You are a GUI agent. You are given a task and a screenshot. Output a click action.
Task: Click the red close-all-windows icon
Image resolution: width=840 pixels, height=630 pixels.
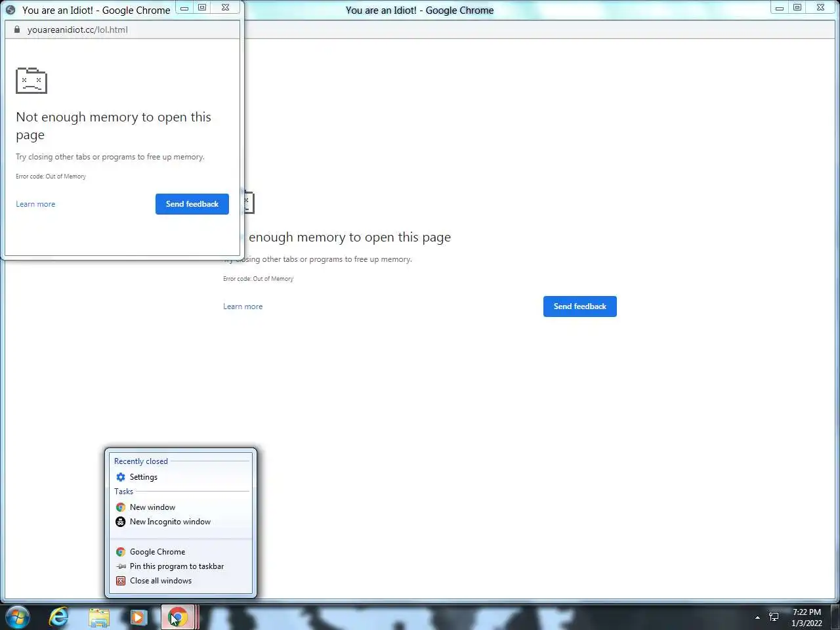[121, 581]
